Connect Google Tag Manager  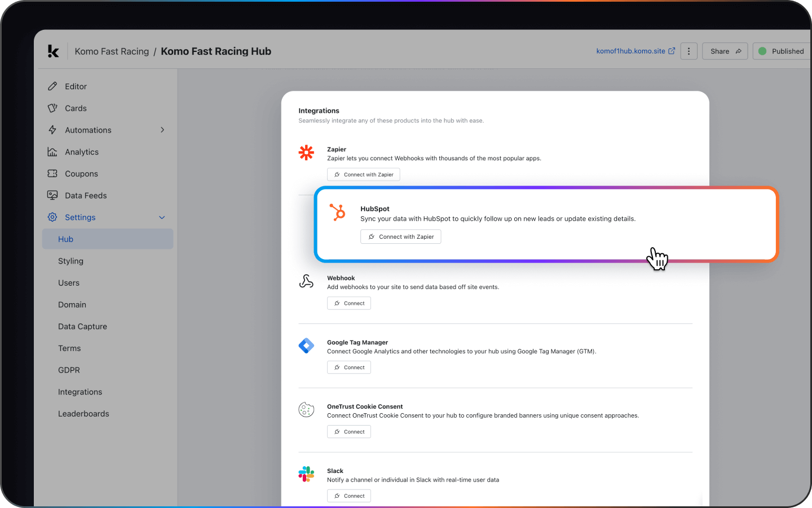click(x=349, y=367)
